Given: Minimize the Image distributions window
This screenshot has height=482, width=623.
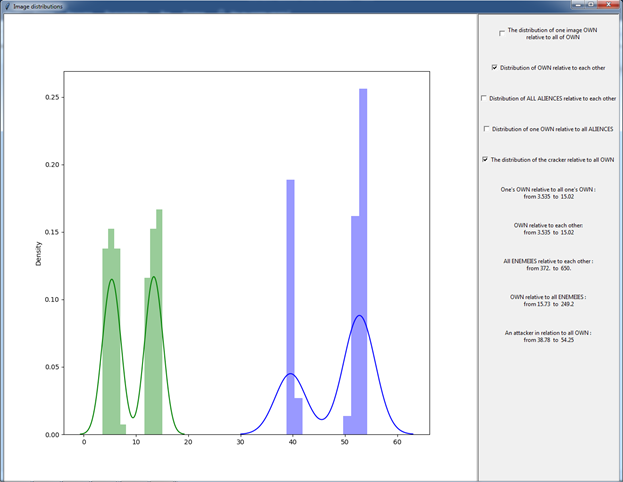Looking at the screenshot, I should pos(578,4).
